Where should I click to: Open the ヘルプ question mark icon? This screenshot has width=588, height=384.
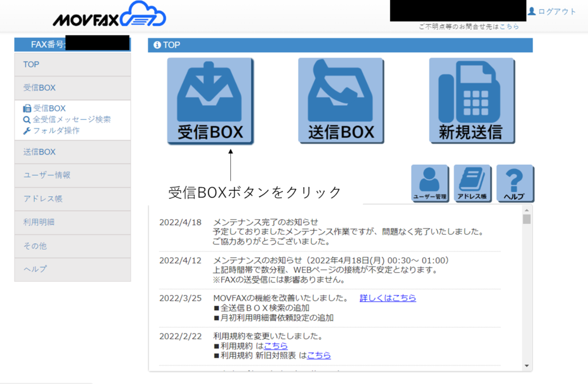pyautogui.click(x=515, y=183)
